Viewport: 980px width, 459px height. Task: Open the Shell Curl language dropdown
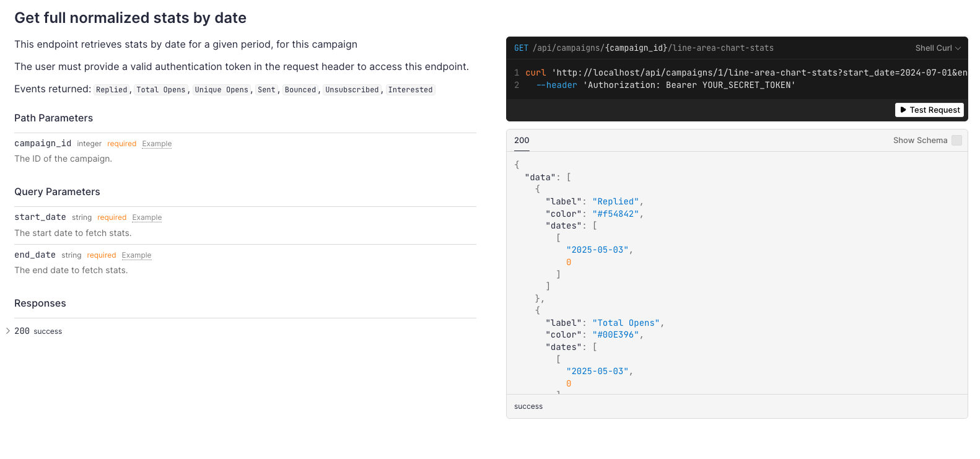938,48
